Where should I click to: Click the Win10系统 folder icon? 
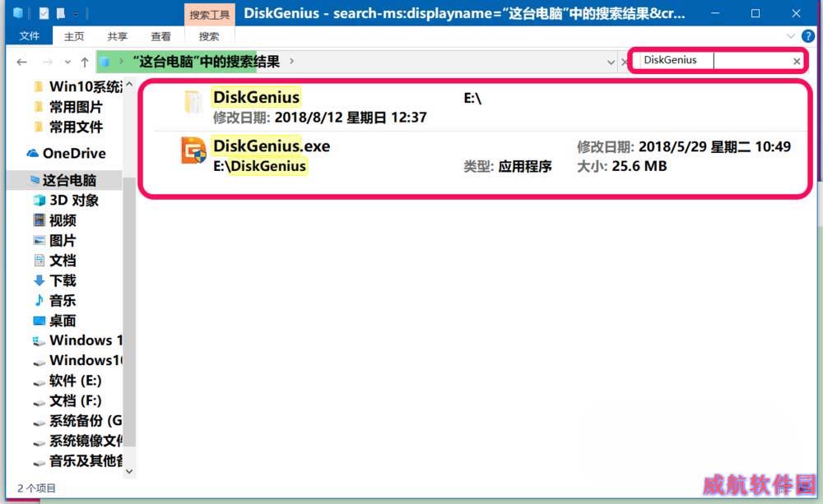click(39, 86)
